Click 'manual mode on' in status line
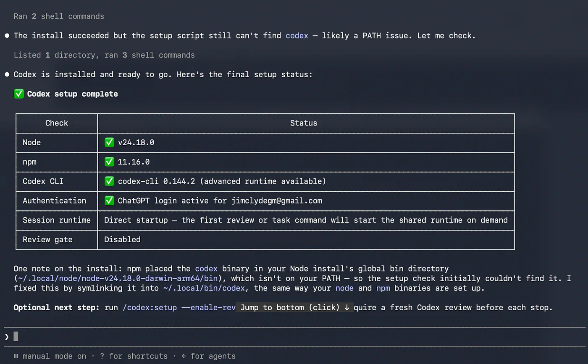Image resolution: width=588 pixels, height=364 pixels. coord(54,356)
